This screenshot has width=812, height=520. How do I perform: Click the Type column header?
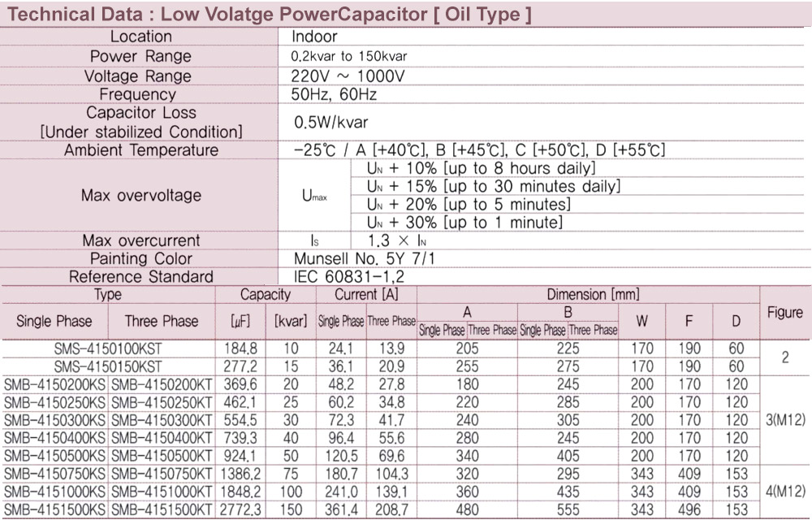click(x=108, y=295)
